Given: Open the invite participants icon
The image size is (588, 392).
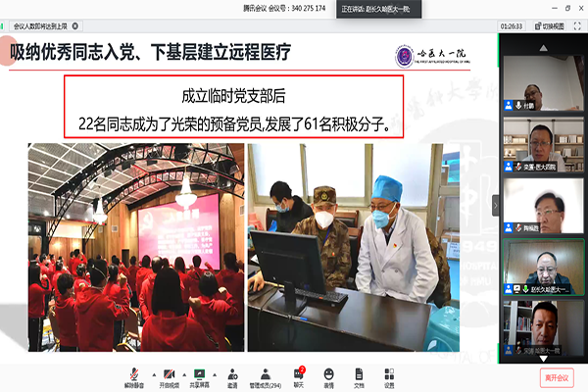Looking at the screenshot, I should tap(232, 376).
